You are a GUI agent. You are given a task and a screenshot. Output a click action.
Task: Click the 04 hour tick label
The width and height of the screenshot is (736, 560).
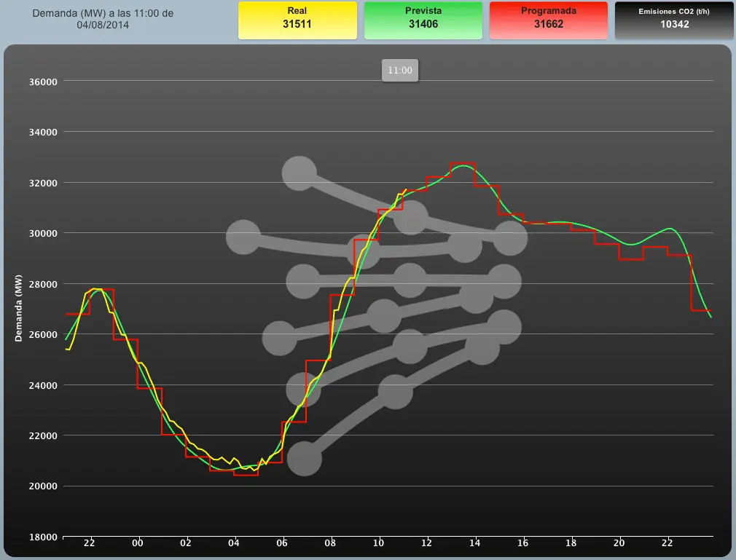click(x=234, y=543)
